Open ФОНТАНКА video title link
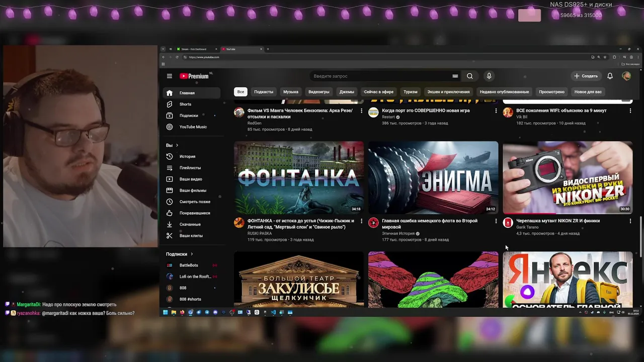 (x=301, y=224)
